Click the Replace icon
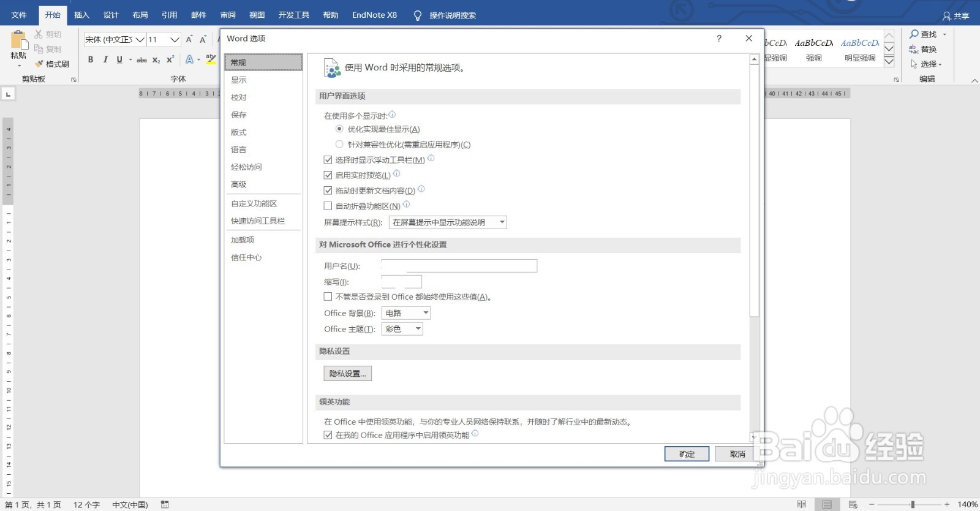Viewport: 980px width, 511px height. 914,49
